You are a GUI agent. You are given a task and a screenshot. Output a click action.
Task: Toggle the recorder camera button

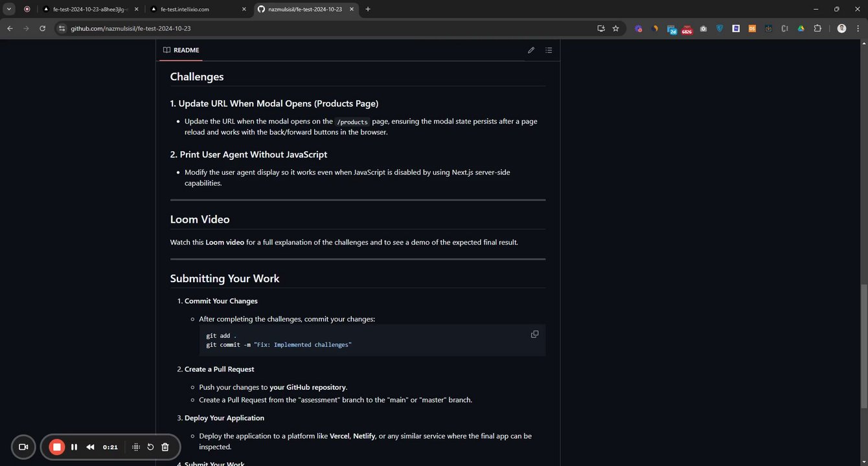(23, 447)
